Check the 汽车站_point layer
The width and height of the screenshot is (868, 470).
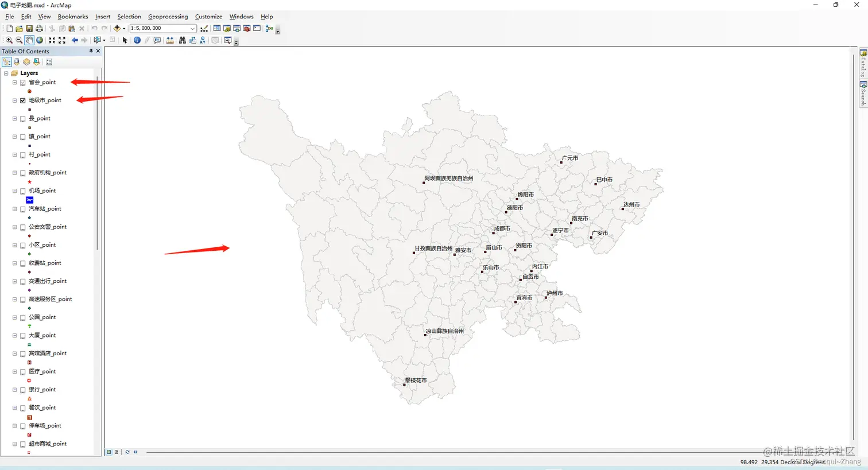23,209
